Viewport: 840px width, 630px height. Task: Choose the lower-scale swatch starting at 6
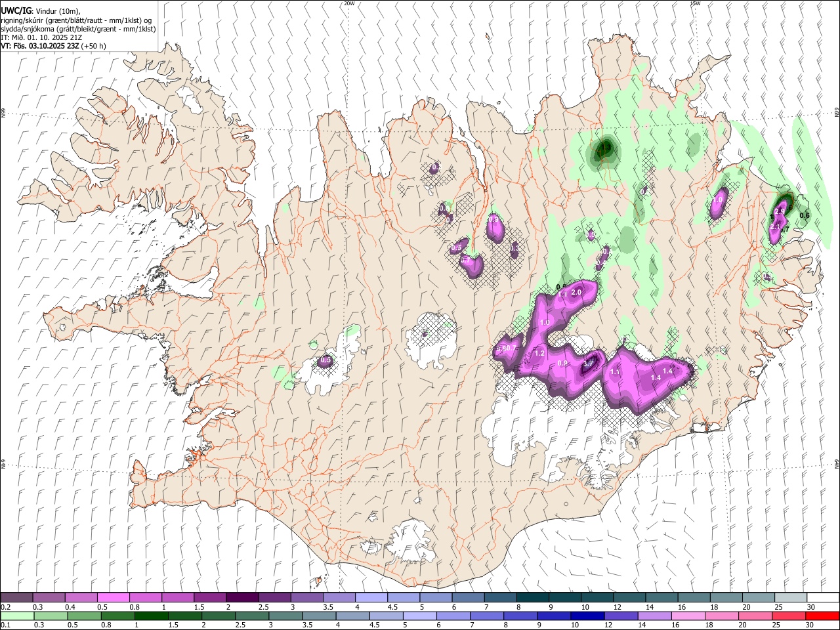click(x=453, y=616)
